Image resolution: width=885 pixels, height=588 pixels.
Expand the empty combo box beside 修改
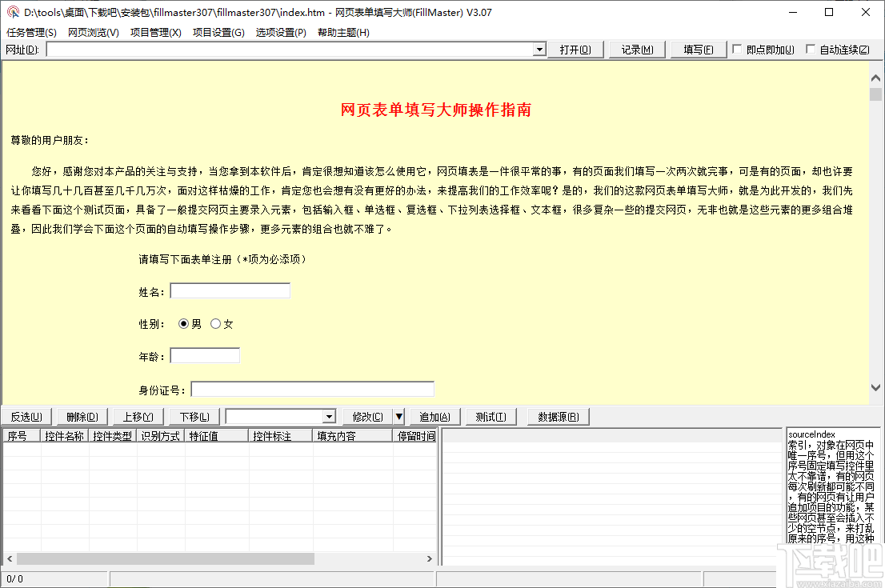pos(328,416)
